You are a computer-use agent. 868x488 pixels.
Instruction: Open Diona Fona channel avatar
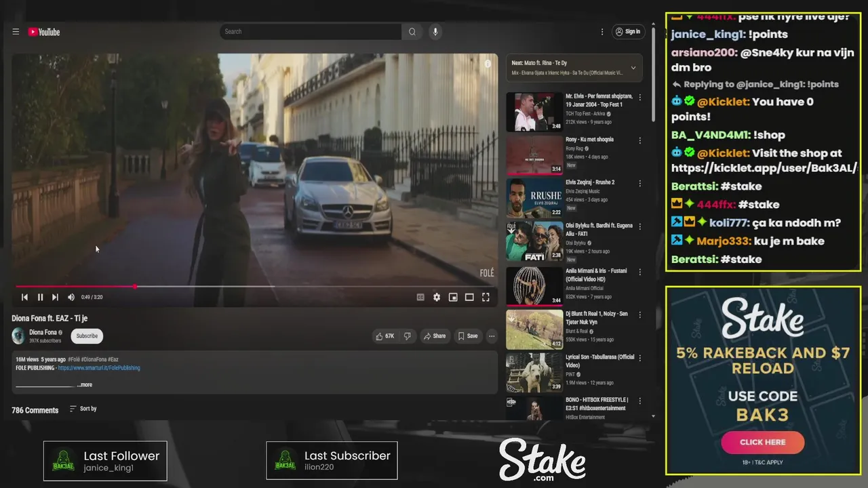[x=18, y=335]
